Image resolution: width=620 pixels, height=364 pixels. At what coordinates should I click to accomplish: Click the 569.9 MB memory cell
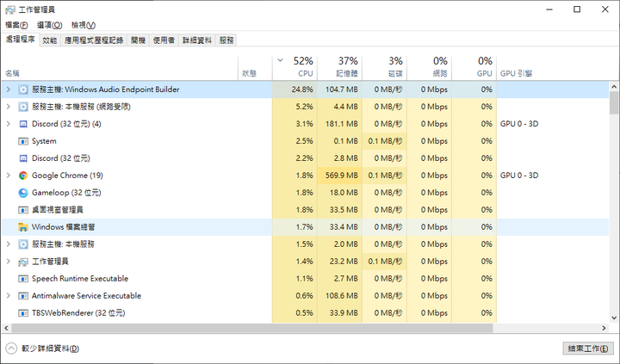(339, 176)
